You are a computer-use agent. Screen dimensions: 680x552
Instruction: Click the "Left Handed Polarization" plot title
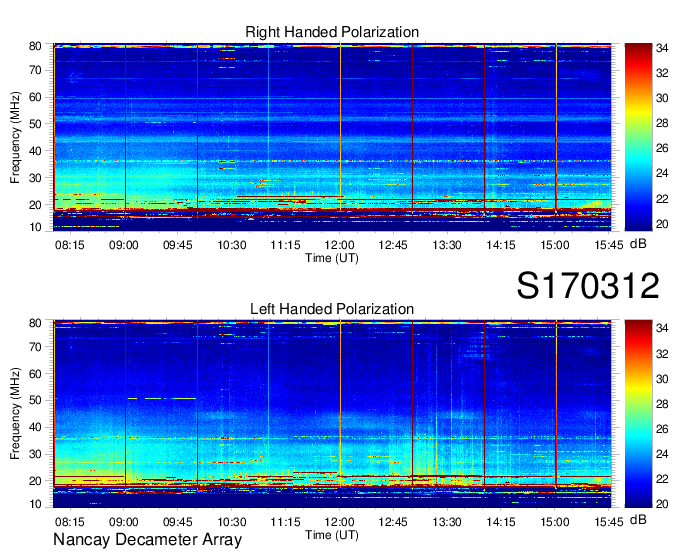332,309
